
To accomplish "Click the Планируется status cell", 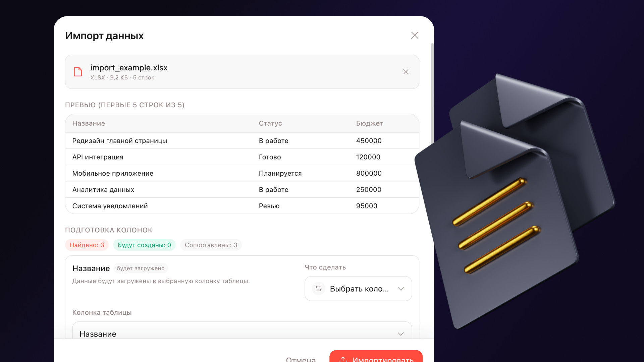I will (x=280, y=173).
